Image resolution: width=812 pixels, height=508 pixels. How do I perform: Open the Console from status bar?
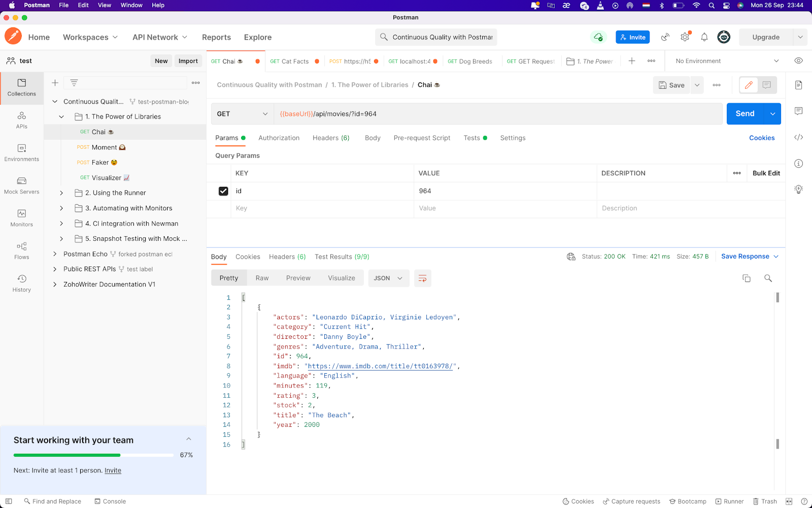click(x=110, y=501)
